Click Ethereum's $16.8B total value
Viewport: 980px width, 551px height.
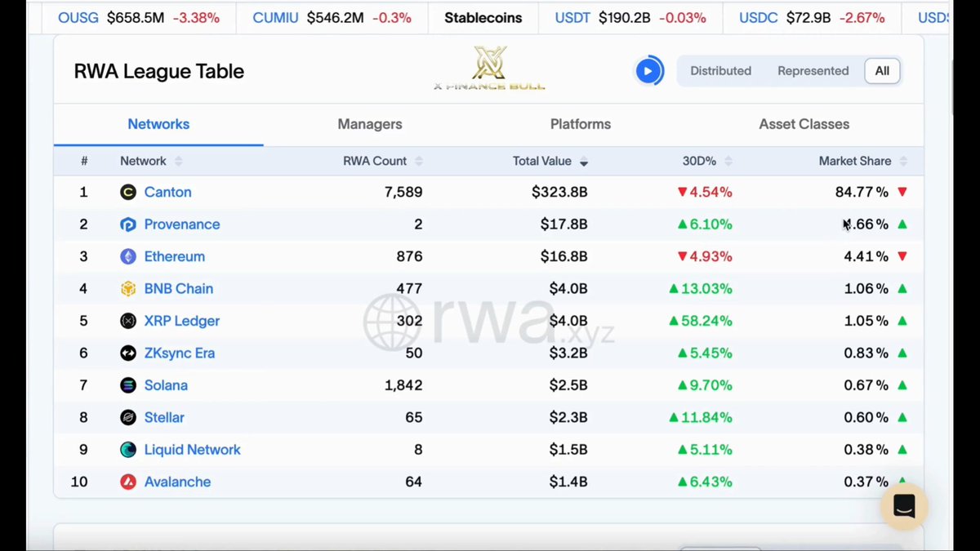[564, 256]
